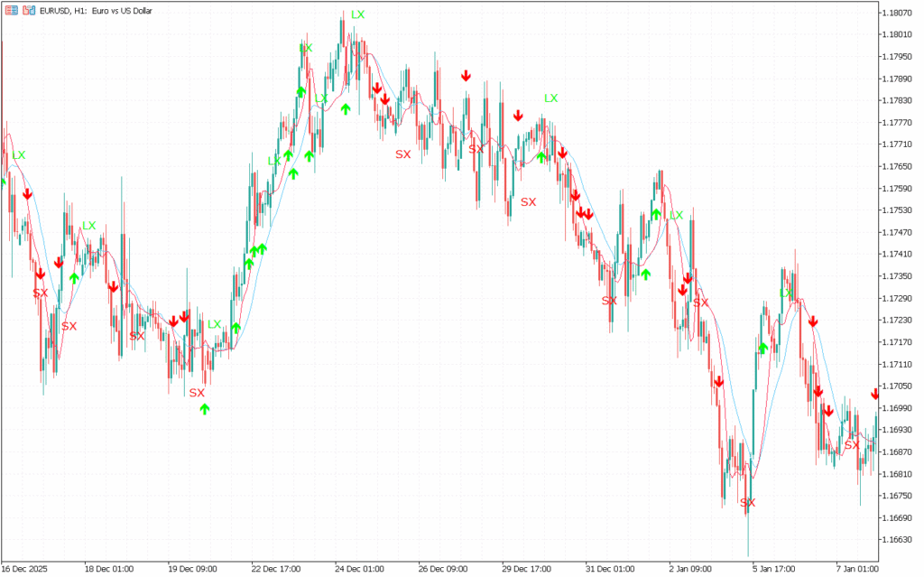Select the red down arrow at the far right edge
924x577 pixels.
(x=875, y=394)
